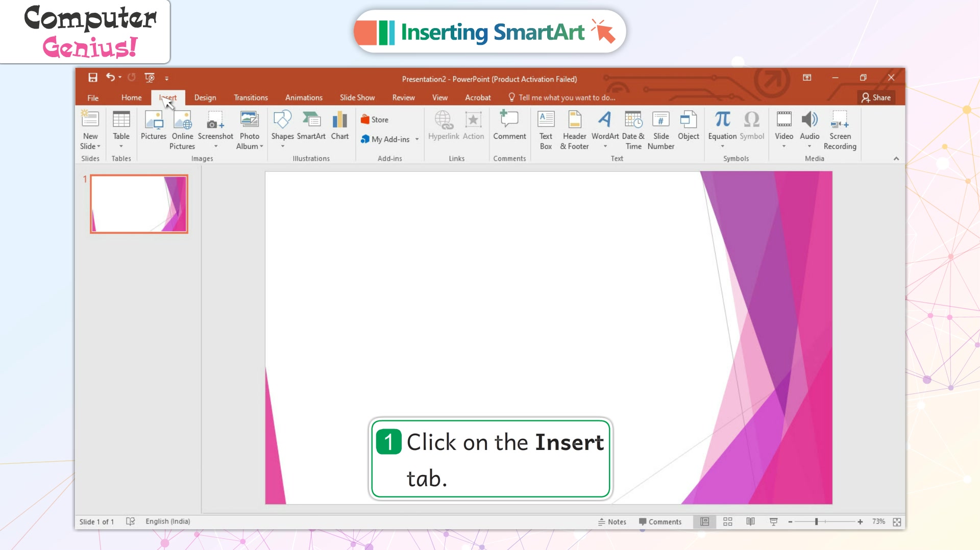Insert an Equation
This screenshot has width=980, height=550.
point(722,130)
